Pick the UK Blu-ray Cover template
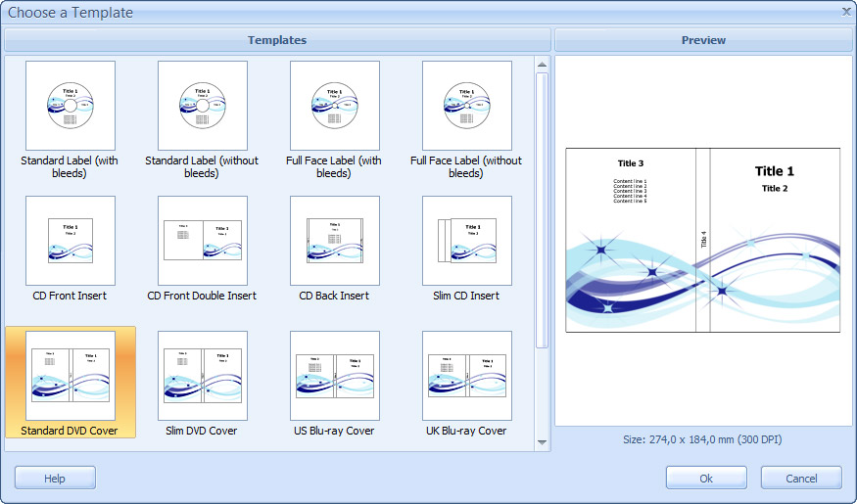The image size is (857, 504). 466,376
